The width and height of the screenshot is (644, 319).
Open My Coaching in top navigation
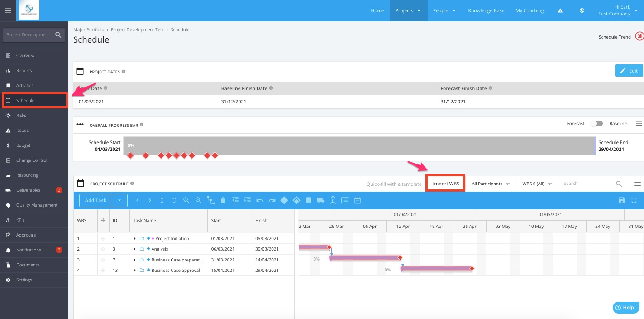click(x=530, y=10)
